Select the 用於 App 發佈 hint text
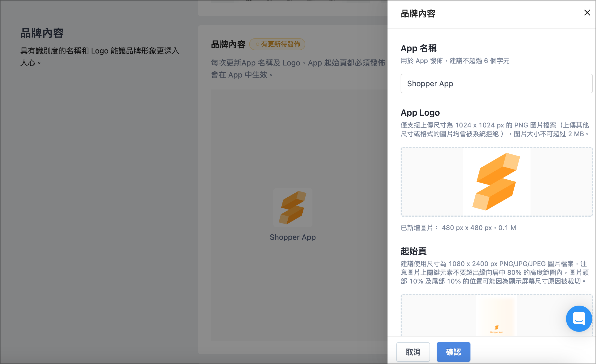The image size is (596, 364). tap(455, 61)
